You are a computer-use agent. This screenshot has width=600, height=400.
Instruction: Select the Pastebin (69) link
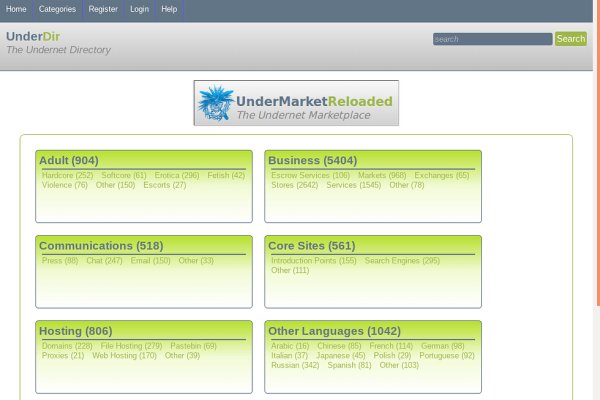tap(193, 345)
